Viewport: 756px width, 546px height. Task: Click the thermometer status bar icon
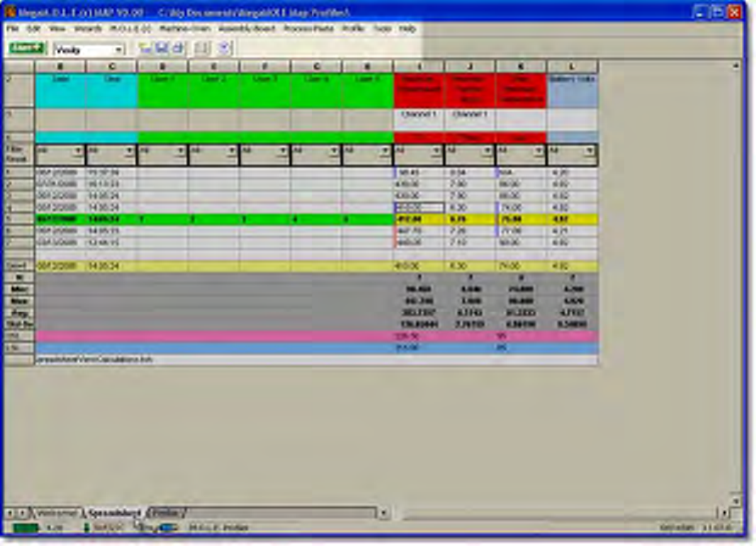point(87,527)
